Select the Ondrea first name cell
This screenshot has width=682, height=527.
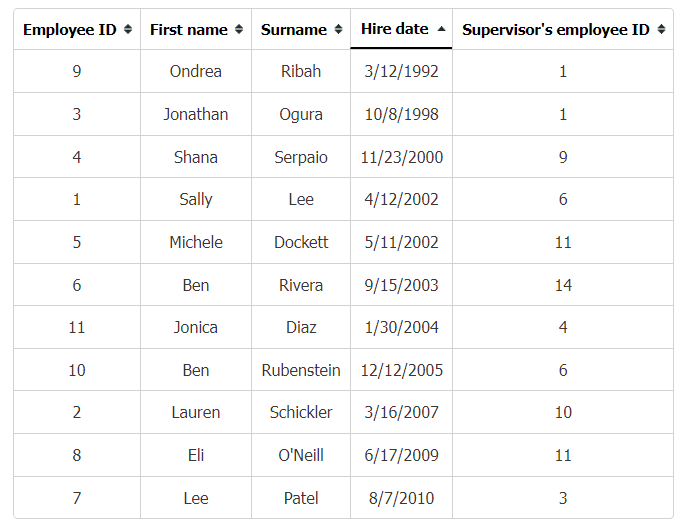click(x=196, y=71)
